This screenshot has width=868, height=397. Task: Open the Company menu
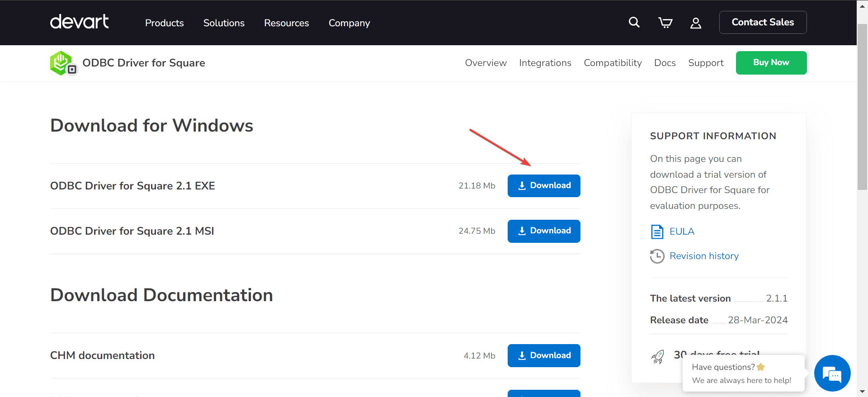pyautogui.click(x=349, y=23)
